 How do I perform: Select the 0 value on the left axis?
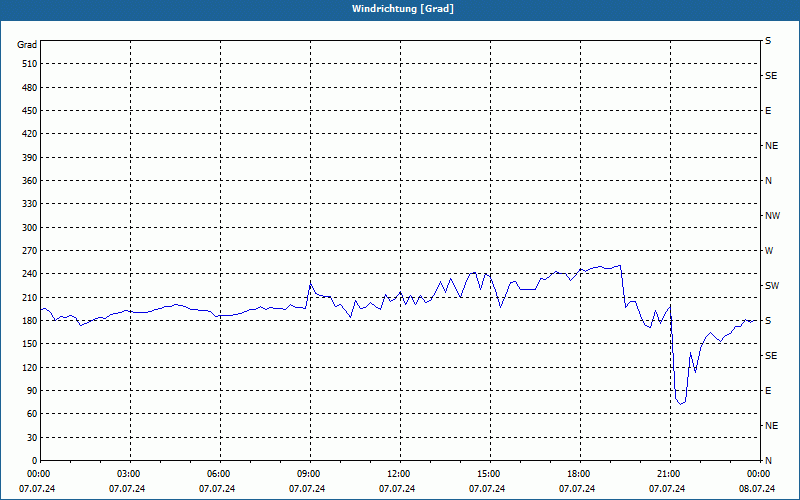[35, 461]
